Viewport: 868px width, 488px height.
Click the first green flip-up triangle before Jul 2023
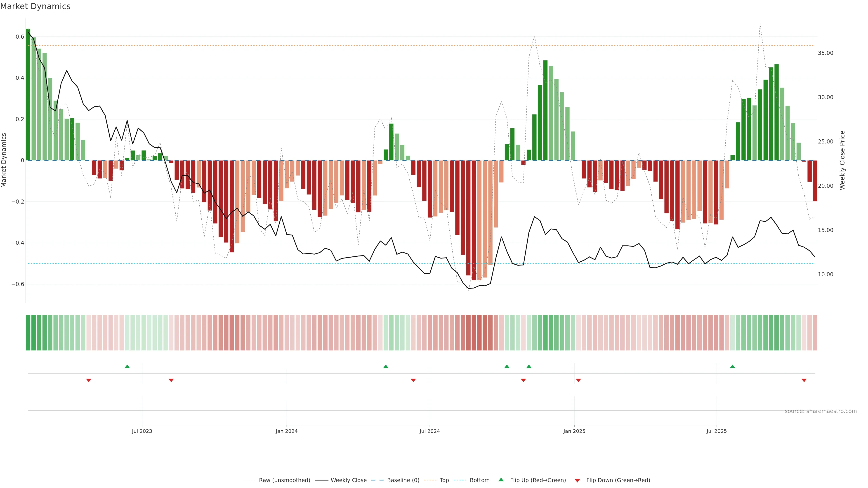(x=127, y=366)
